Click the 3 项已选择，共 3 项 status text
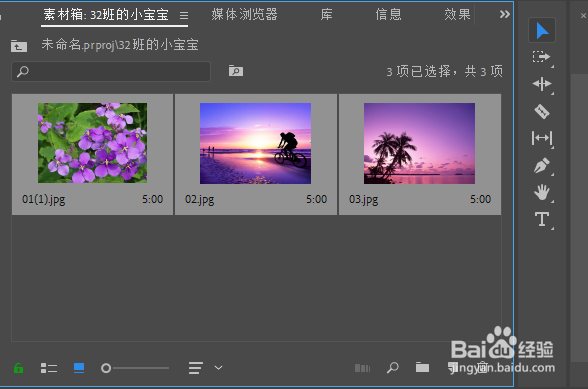This screenshot has height=389, width=588. pos(444,71)
